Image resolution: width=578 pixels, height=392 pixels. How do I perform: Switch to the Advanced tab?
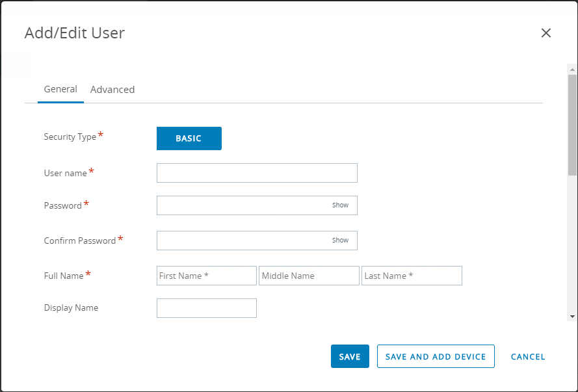pos(112,89)
